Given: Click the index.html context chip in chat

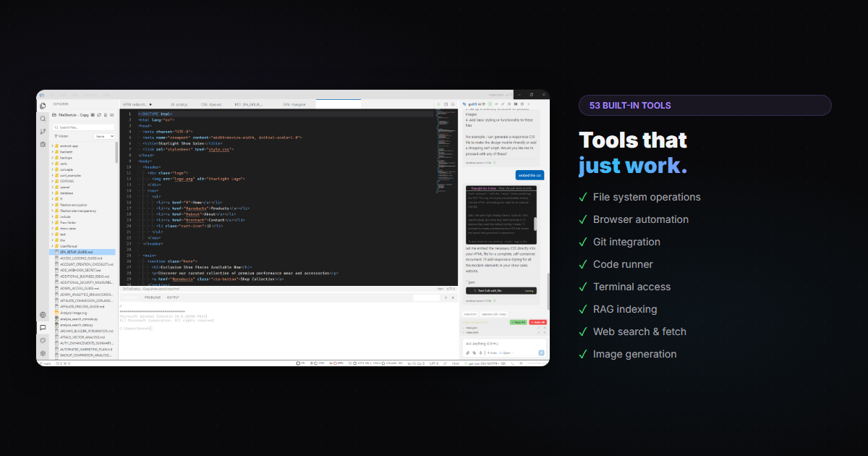Looking at the screenshot, I should point(470,314).
